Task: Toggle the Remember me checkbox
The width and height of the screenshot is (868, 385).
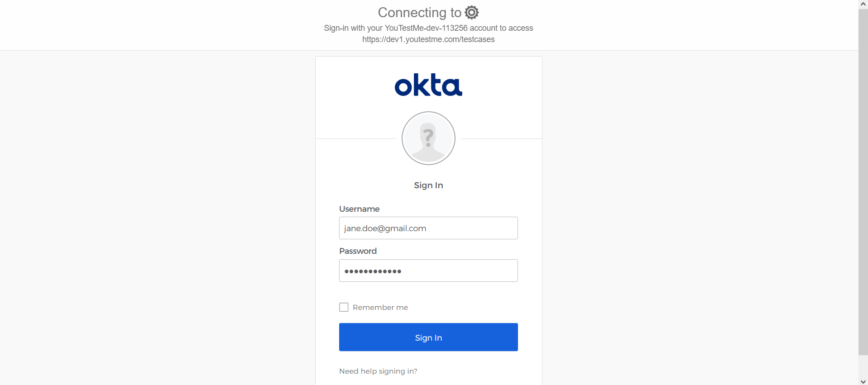Action: (344, 307)
